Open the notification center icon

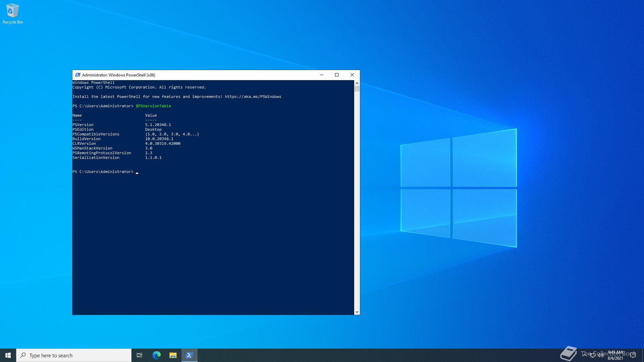point(633,355)
